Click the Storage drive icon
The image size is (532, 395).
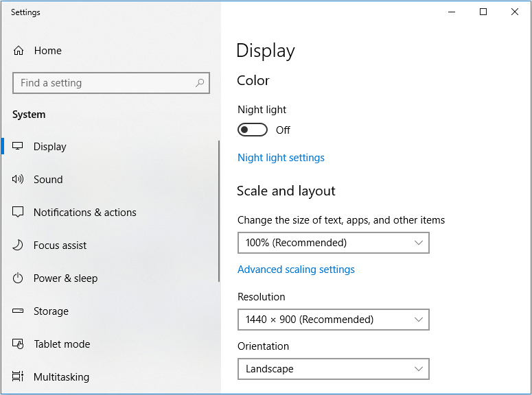click(18, 311)
